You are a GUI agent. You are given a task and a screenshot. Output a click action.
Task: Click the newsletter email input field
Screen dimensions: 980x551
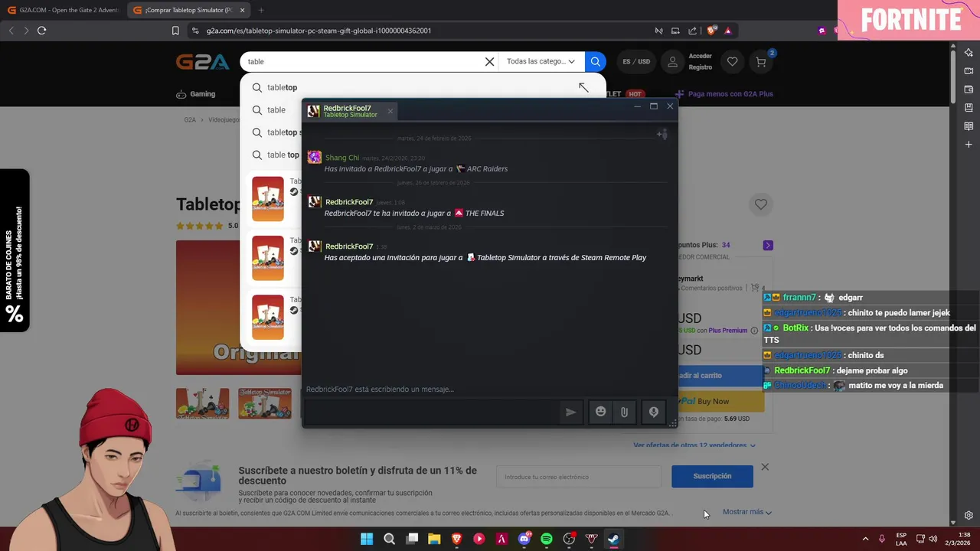(x=579, y=477)
